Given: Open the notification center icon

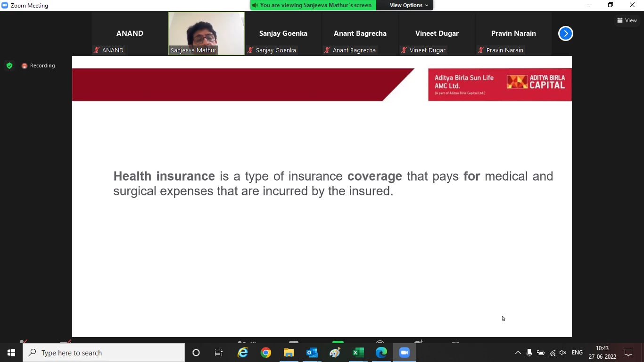Looking at the screenshot, I should [628, 353].
